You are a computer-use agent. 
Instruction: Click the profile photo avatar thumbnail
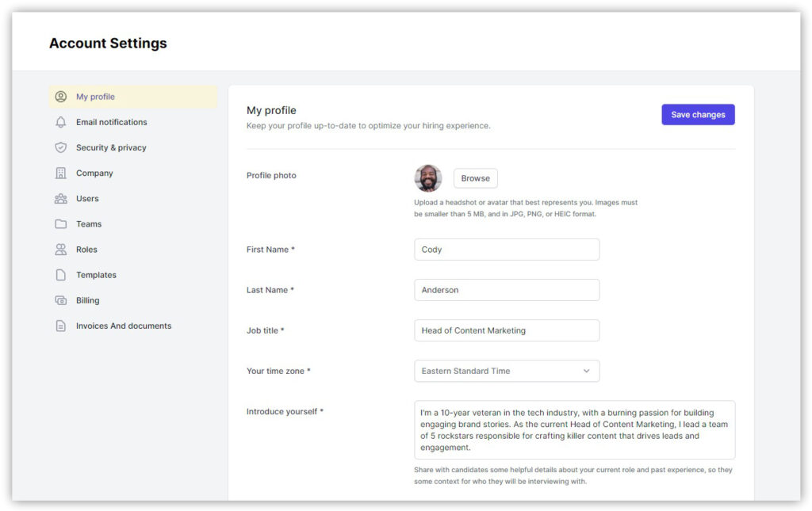(428, 178)
